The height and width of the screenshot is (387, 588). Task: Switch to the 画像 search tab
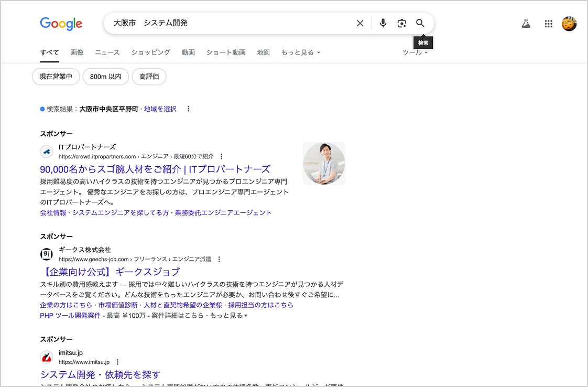[77, 52]
